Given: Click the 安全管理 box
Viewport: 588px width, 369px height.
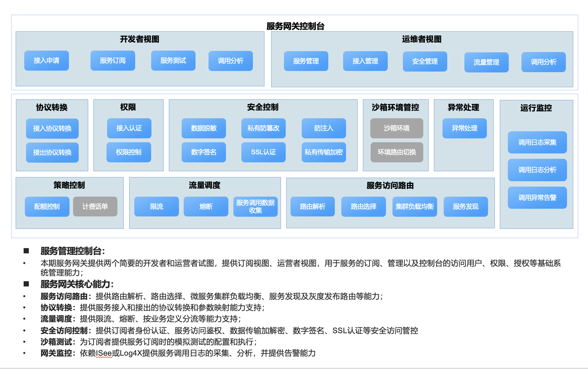Looking at the screenshot, I should point(425,61).
